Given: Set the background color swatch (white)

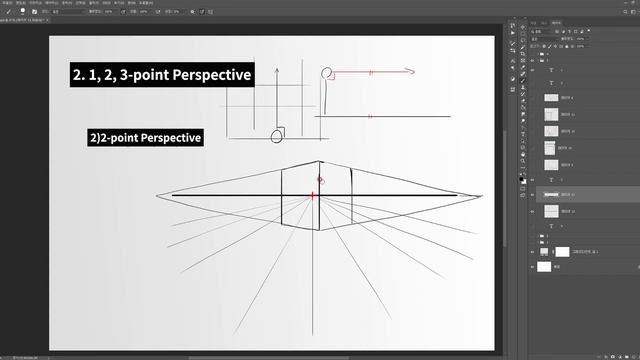Looking at the screenshot, I should click(524, 182).
